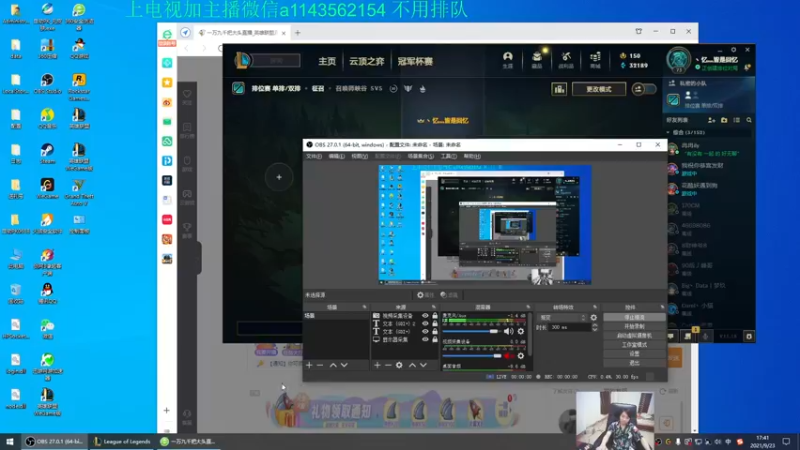800x450 pixels.
Task: Toggle visibility of display capture source
Action: coord(425,339)
